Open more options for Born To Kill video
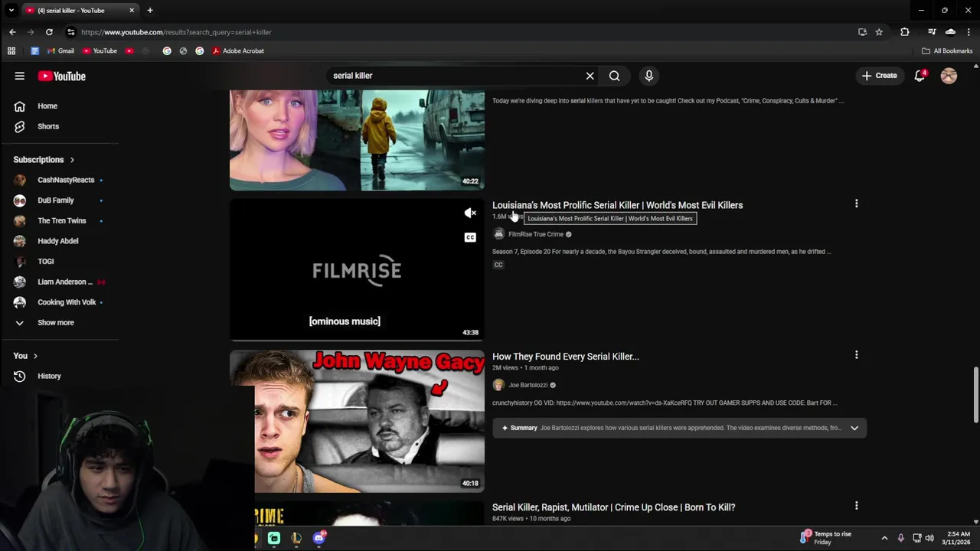The height and width of the screenshot is (551, 980). 856,506
